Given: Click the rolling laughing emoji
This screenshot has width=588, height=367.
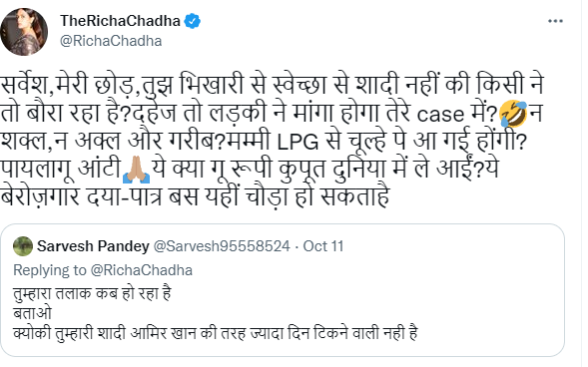Looking at the screenshot, I should coord(513,114).
